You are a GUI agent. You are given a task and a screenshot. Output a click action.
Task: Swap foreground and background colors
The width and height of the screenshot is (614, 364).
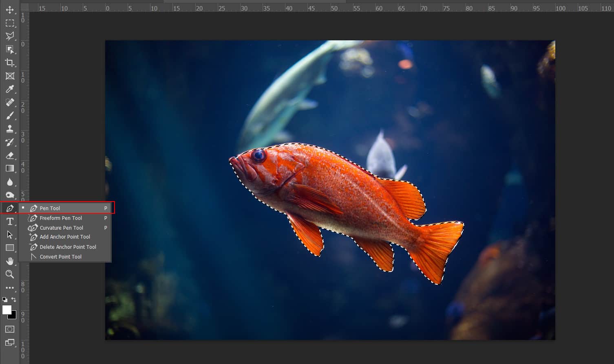(x=14, y=300)
